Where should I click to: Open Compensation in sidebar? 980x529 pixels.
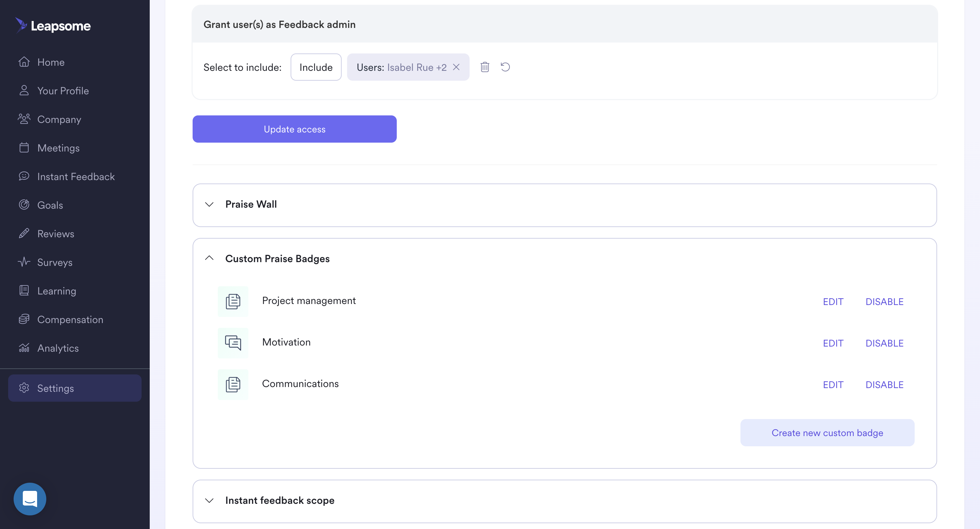coord(70,319)
